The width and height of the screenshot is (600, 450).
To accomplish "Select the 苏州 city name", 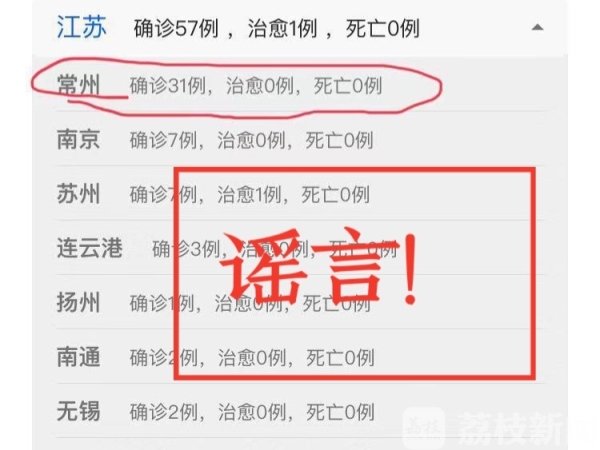I will tap(78, 194).
